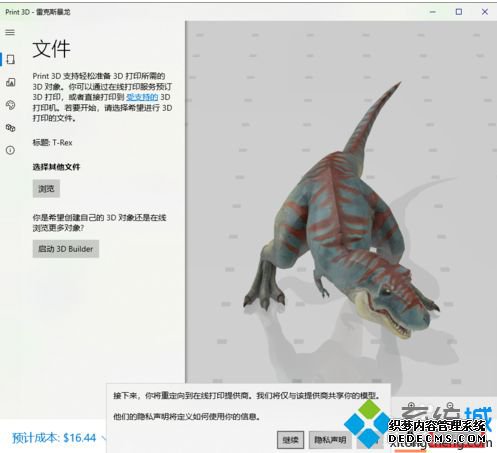Open the material palette sidebar icon
This screenshot has width=497, height=453.
pos(11,105)
